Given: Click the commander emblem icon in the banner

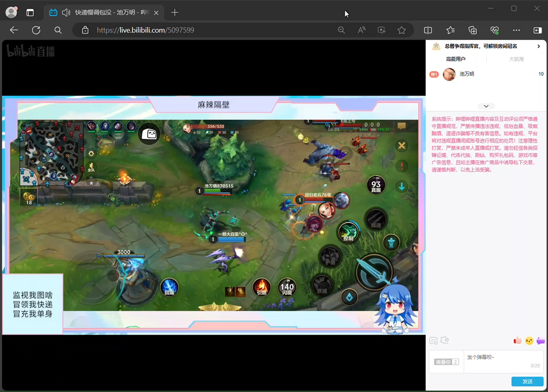Looking at the screenshot, I should coord(436,46).
